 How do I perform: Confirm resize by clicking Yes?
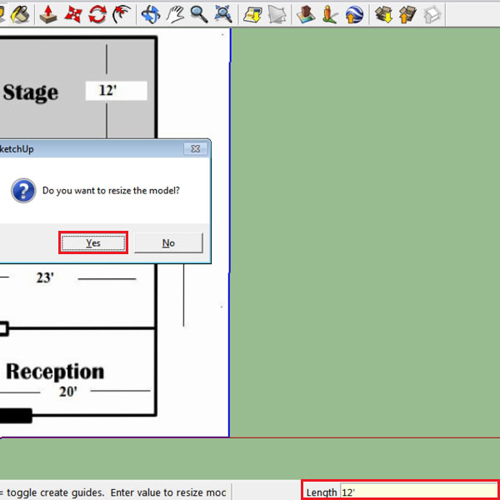[93, 243]
